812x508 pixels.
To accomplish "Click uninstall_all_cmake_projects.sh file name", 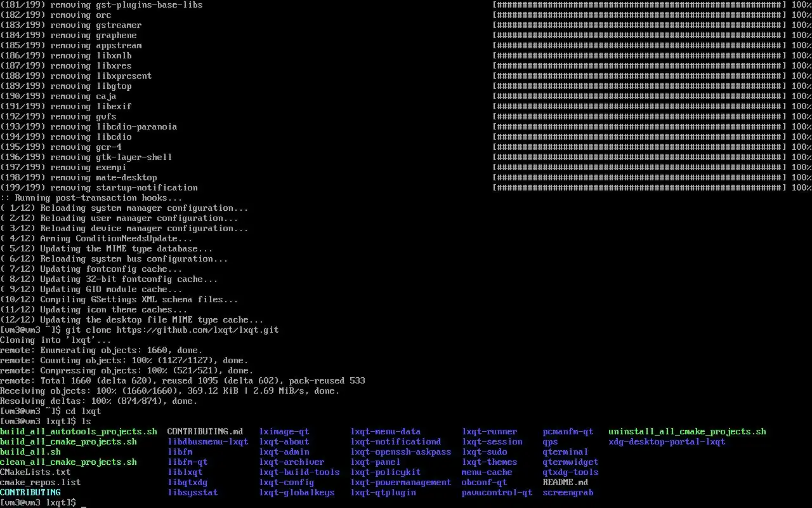I will point(688,432).
